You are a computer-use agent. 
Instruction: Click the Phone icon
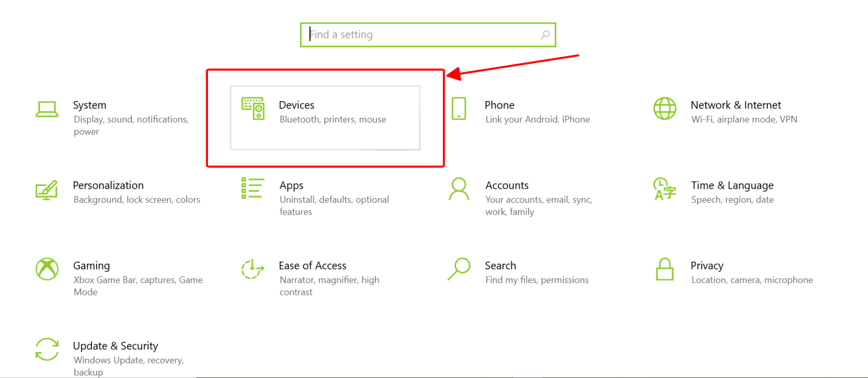[x=459, y=108]
